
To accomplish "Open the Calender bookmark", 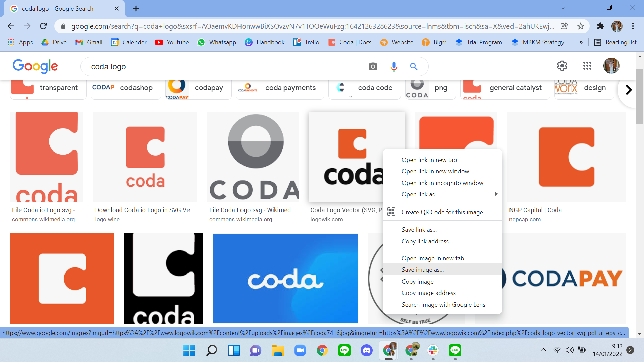I will (x=129, y=42).
